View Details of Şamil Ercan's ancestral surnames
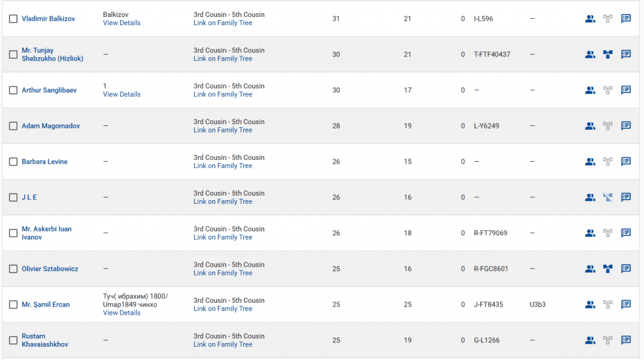 point(121,313)
